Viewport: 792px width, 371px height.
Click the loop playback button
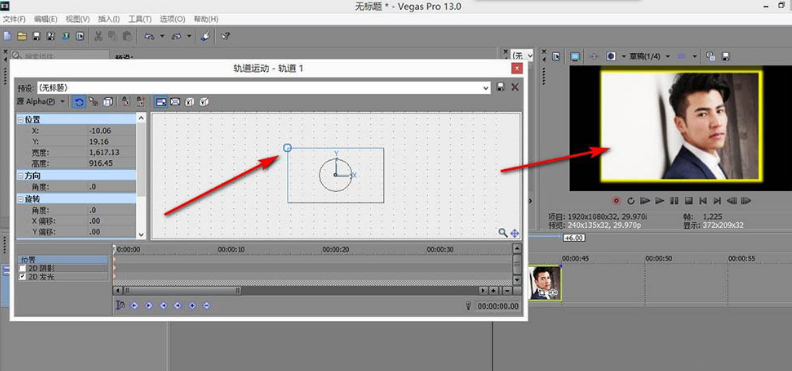630,200
